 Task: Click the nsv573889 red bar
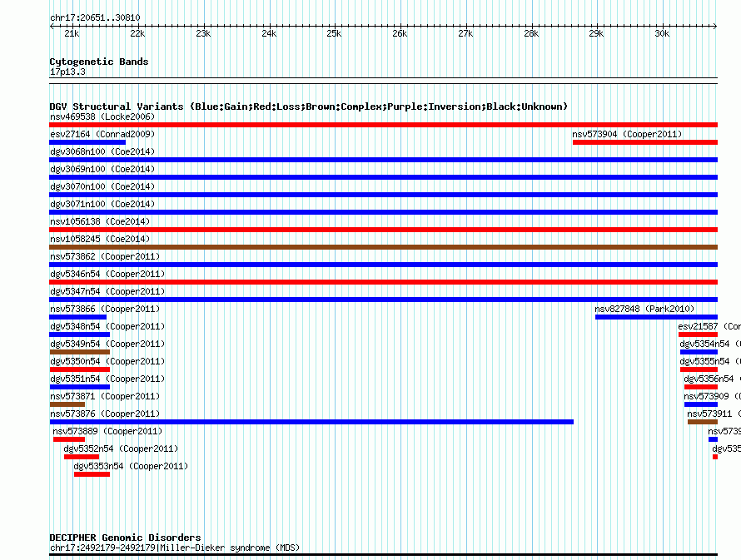69,439
